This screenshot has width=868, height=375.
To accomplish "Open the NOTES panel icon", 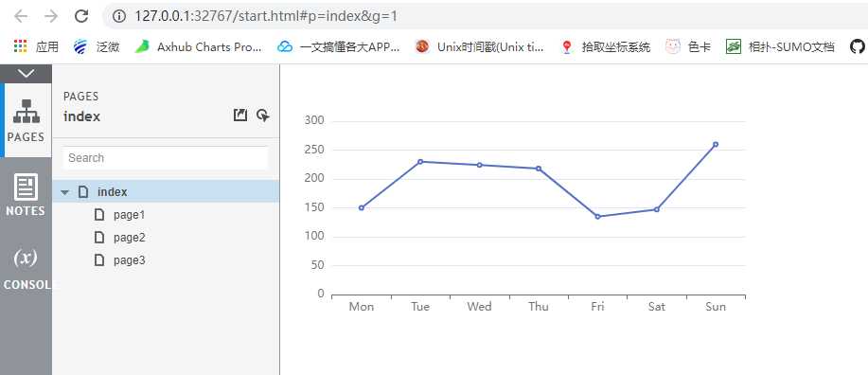I will point(26,194).
